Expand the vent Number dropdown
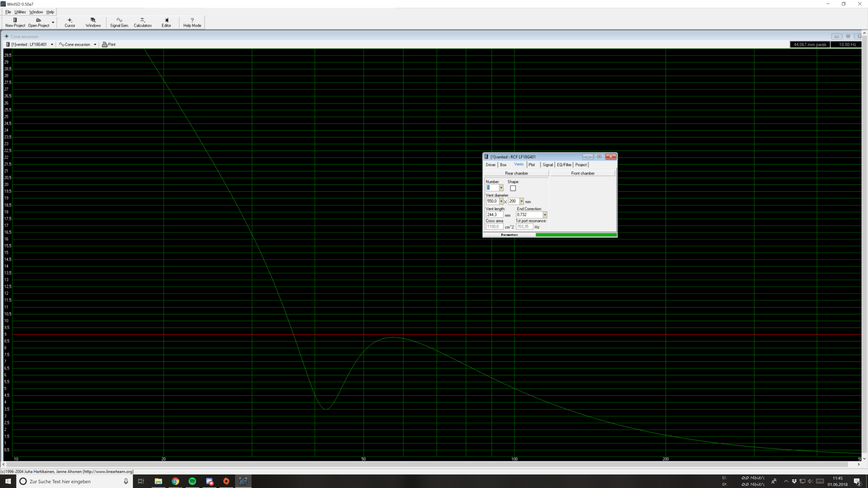The width and height of the screenshot is (868, 488). point(501,188)
